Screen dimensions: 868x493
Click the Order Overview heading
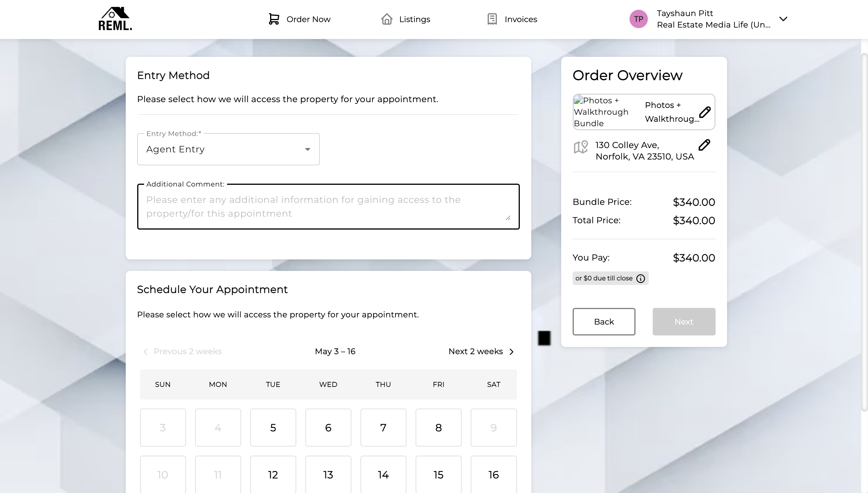[x=627, y=75]
